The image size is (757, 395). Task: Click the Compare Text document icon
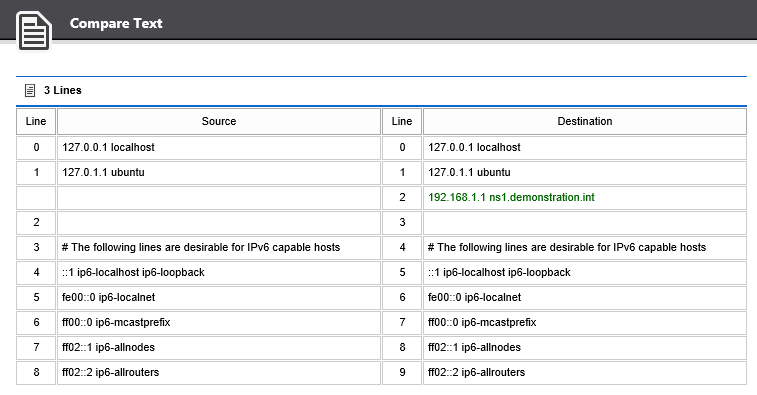(x=34, y=31)
